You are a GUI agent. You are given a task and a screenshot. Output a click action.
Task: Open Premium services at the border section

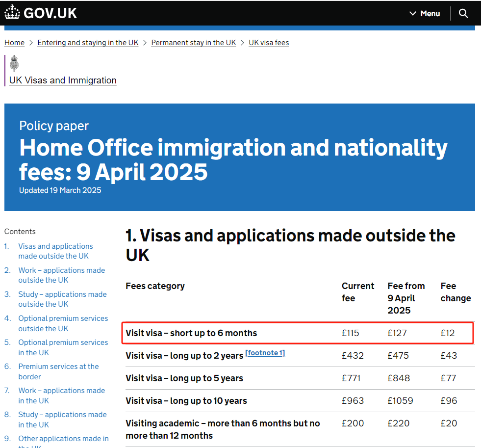coord(58,371)
